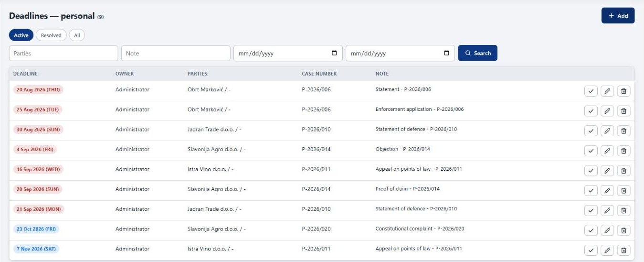Mark Constitutional complaint deadline resolved

point(591,230)
